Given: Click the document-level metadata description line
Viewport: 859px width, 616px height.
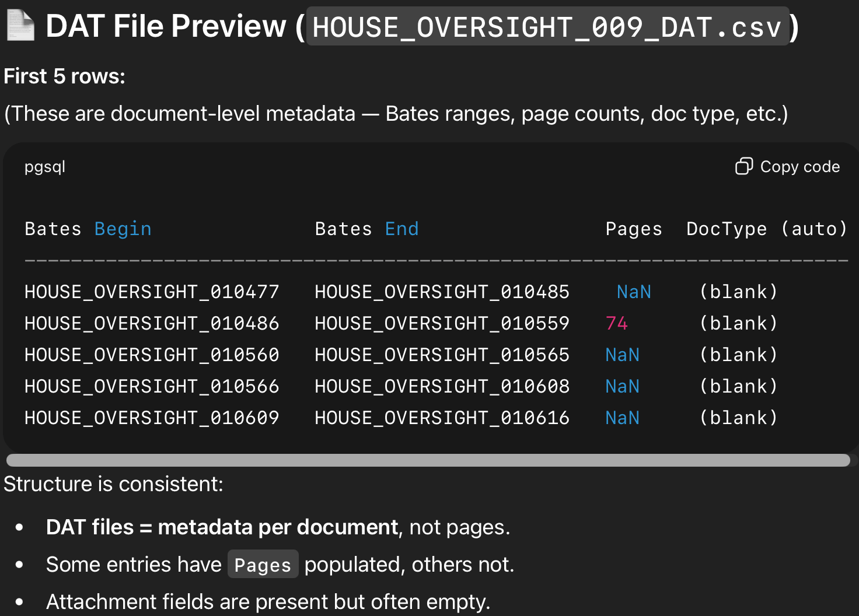Looking at the screenshot, I should click(x=396, y=114).
